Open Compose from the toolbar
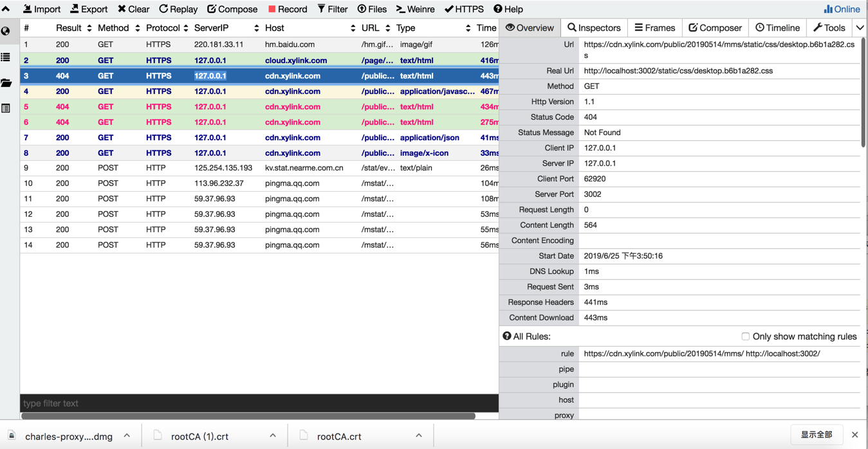Viewport: 868px width, 449px height. pyautogui.click(x=232, y=9)
